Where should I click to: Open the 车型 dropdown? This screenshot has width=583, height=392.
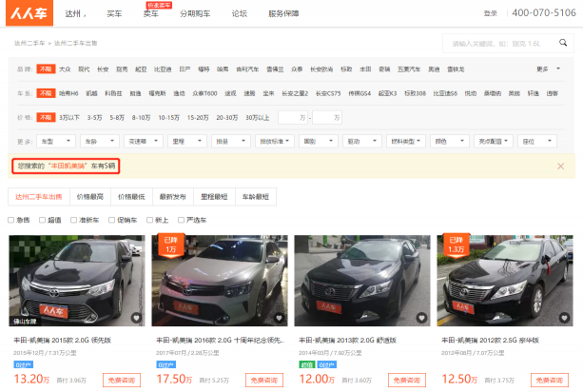coord(56,142)
